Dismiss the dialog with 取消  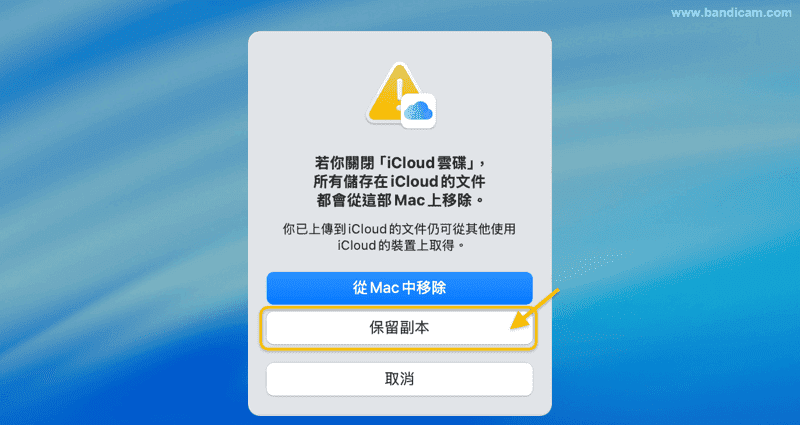399,379
